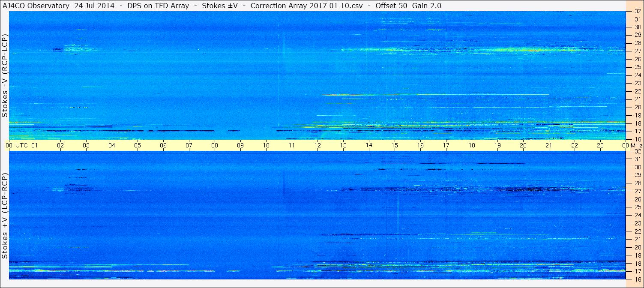Viewport: 644px width, 288px height.
Task: Click the 23 MHz tick in Stokes +V panel
Action: tap(637, 223)
